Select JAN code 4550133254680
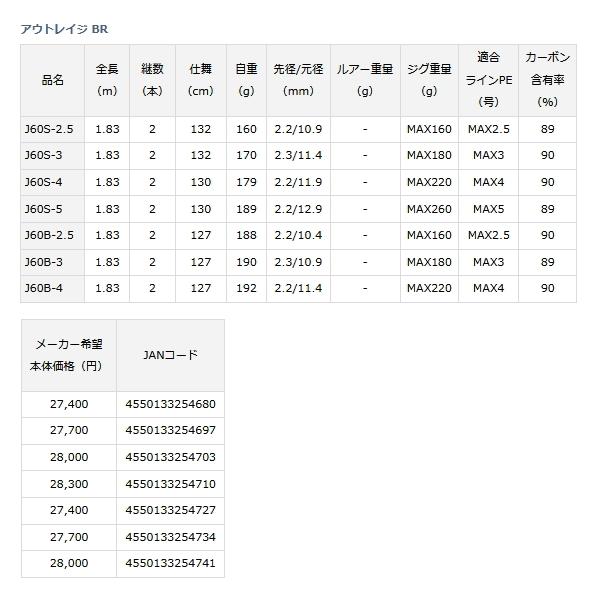 [170, 404]
